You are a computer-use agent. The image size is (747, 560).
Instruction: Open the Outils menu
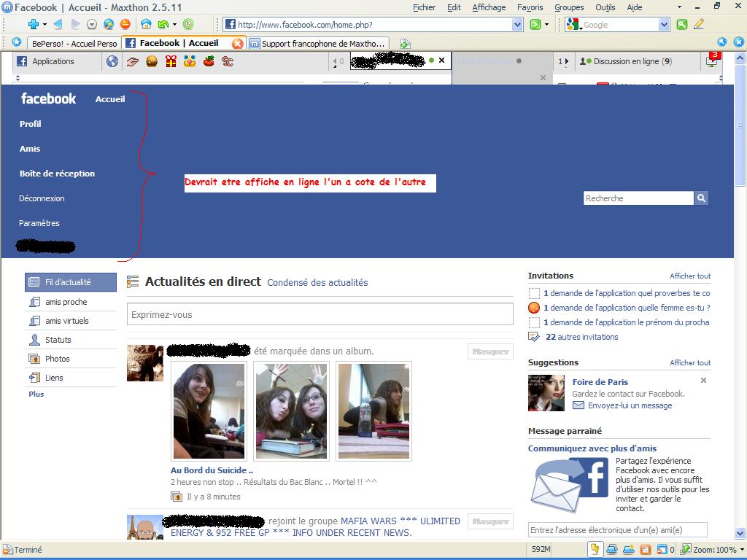pyautogui.click(x=605, y=7)
